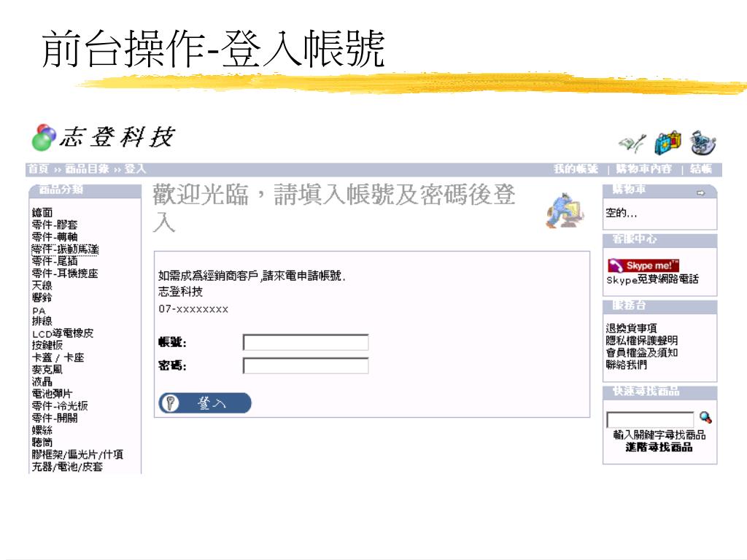Open my account via the pen icon
747x560 pixels.
pyautogui.click(x=632, y=144)
